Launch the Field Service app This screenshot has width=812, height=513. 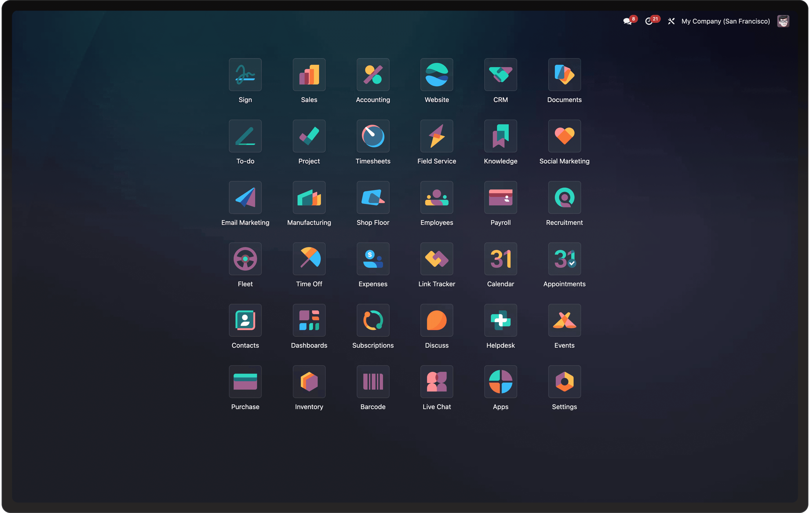tap(436, 136)
